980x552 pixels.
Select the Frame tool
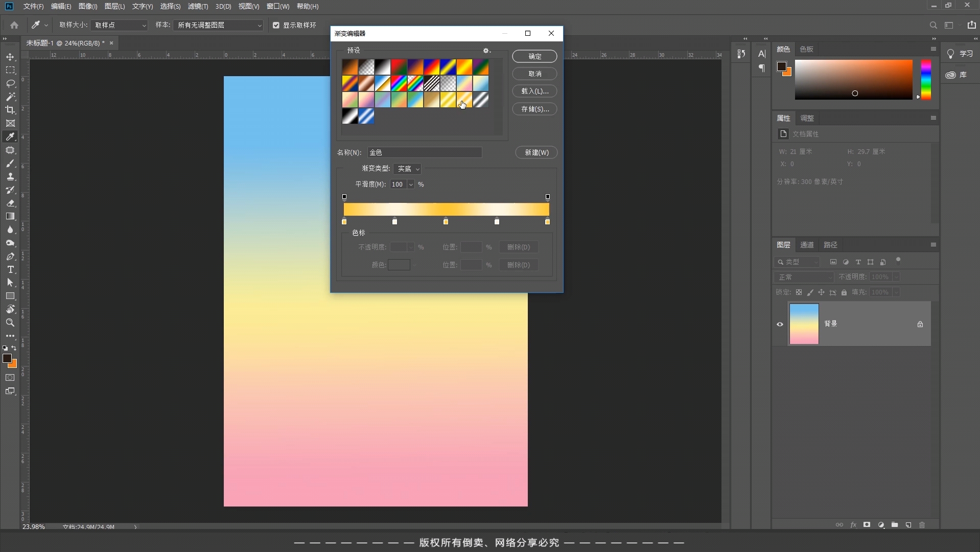pyautogui.click(x=10, y=123)
